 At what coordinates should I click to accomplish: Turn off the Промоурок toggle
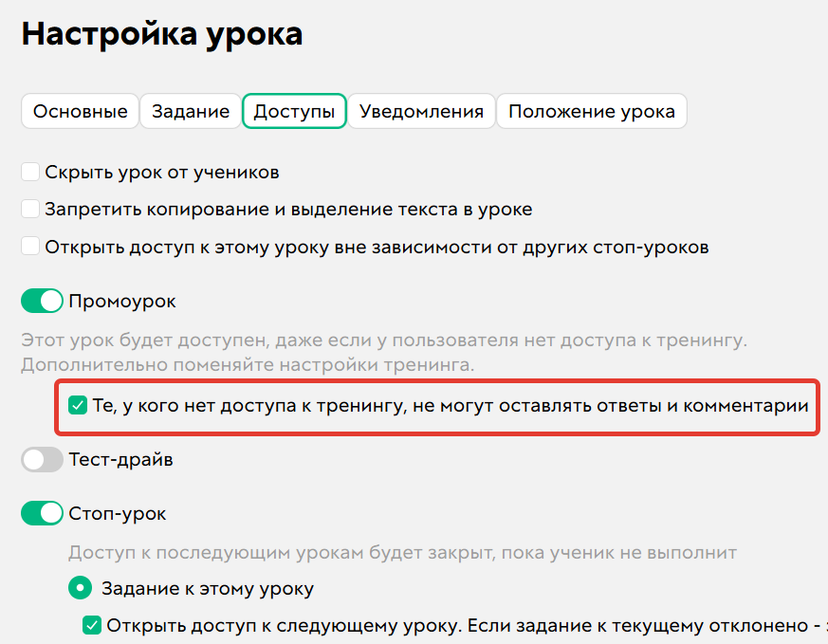coord(41,301)
